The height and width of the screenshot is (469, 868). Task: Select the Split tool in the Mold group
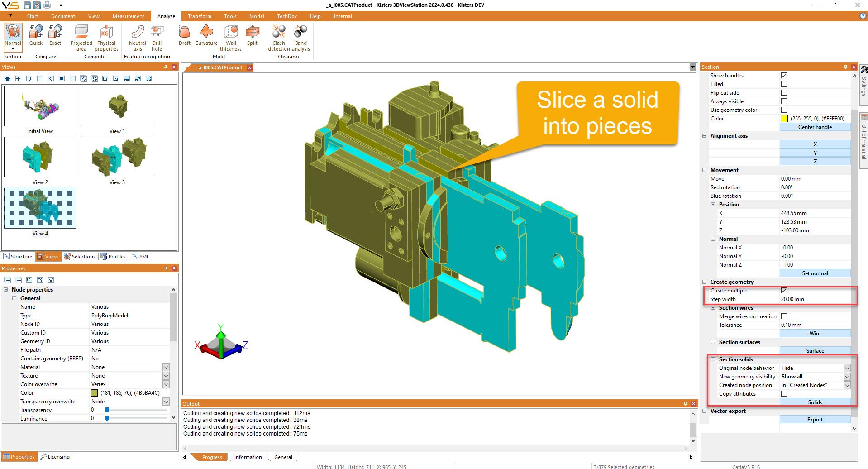click(252, 36)
